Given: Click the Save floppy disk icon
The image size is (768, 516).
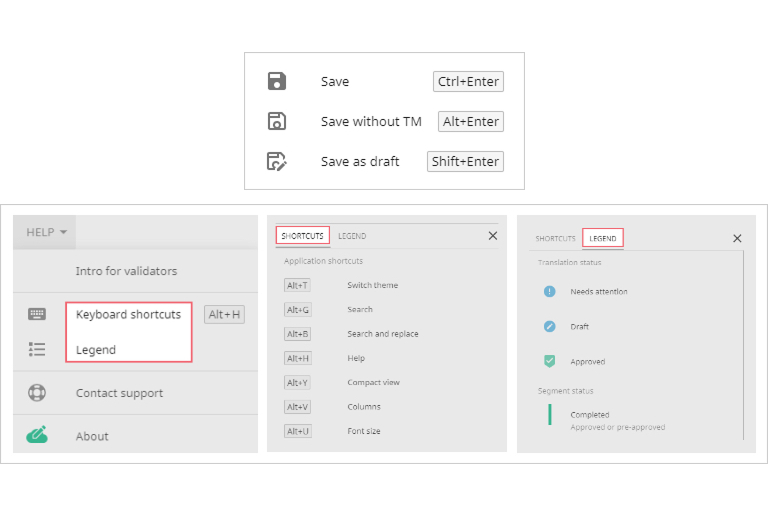Looking at the screenshot, I should coord(277,82).
